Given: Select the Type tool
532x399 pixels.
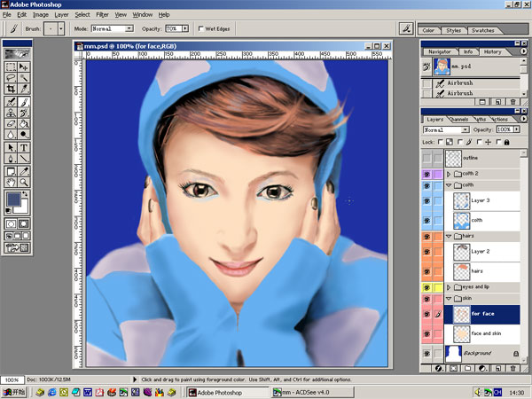Looking at the screenshot, I should click(23, 147).
